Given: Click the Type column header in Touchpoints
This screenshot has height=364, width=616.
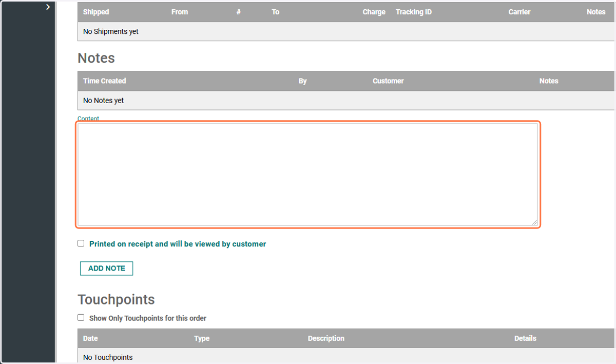Looking at the screenshot, I should pos(202,338).
